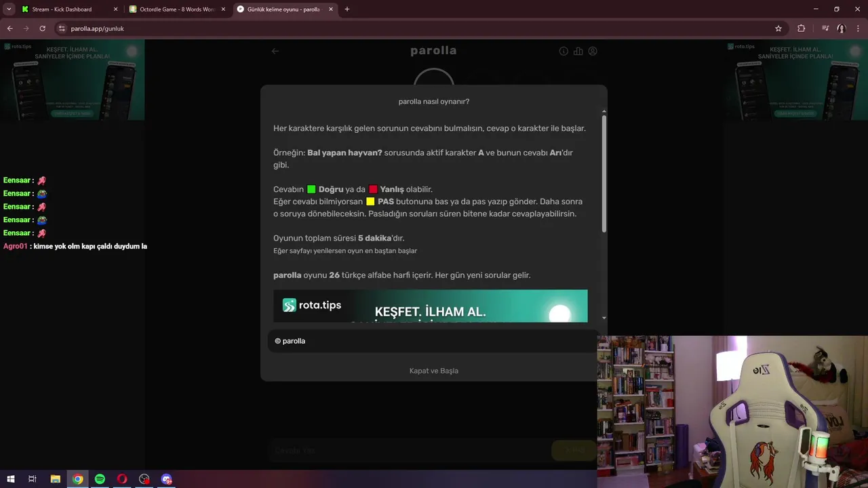Close the Octordle Game tab
This screenshot has height=488, width=868.
click(x=224, y=9)
